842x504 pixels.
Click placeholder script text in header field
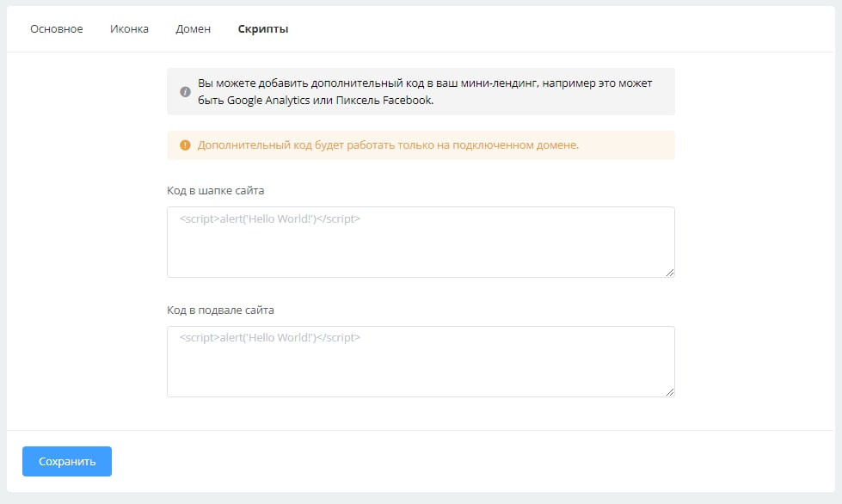(270, 219)
